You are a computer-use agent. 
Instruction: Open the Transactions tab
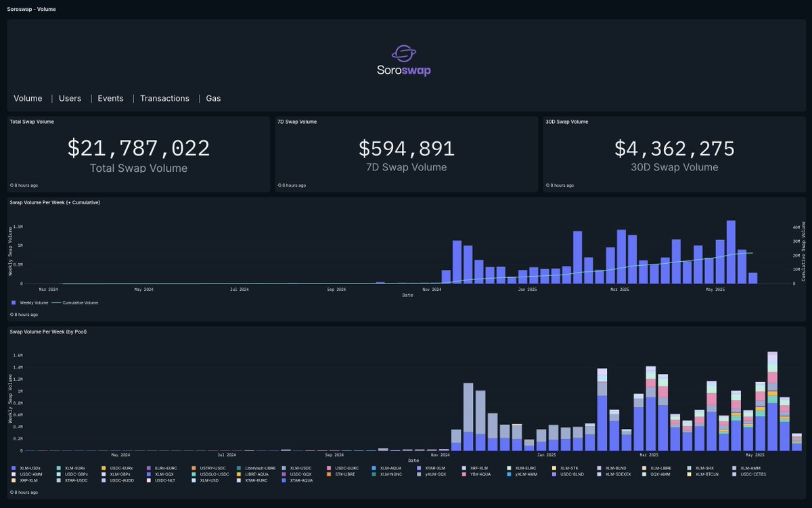point(164,98)
